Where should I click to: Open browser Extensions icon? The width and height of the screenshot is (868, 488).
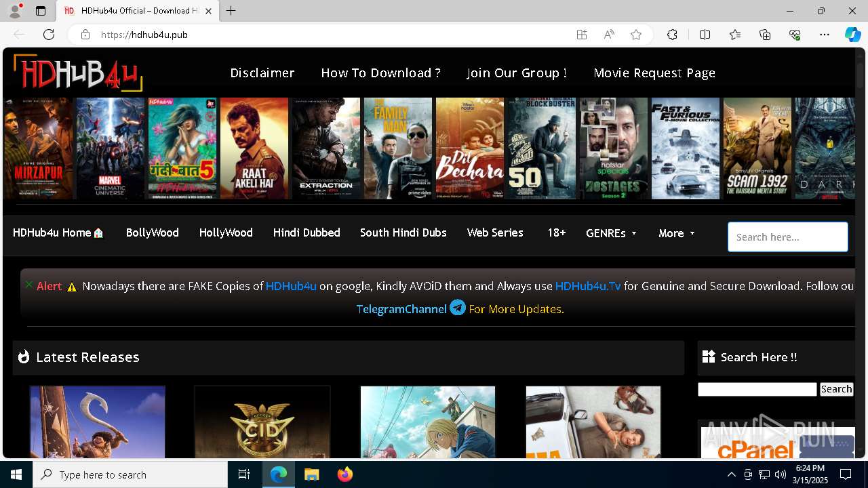click(x=672, y=35)
